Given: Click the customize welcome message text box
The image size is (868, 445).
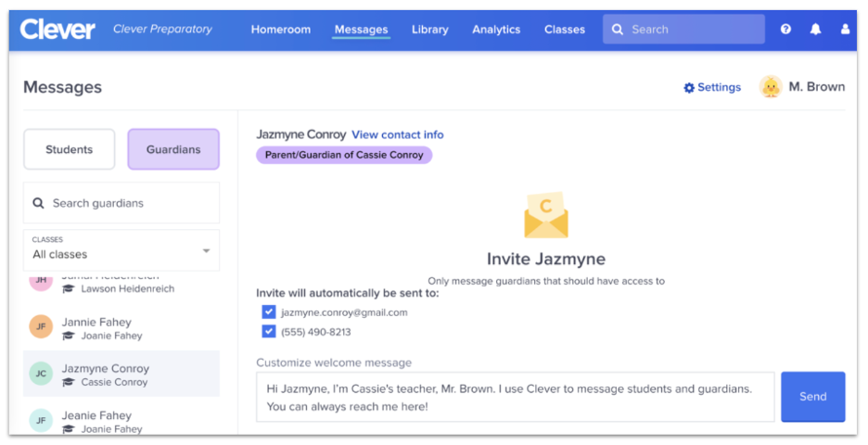Looking at the screenshot, I should tap(515, 397).
